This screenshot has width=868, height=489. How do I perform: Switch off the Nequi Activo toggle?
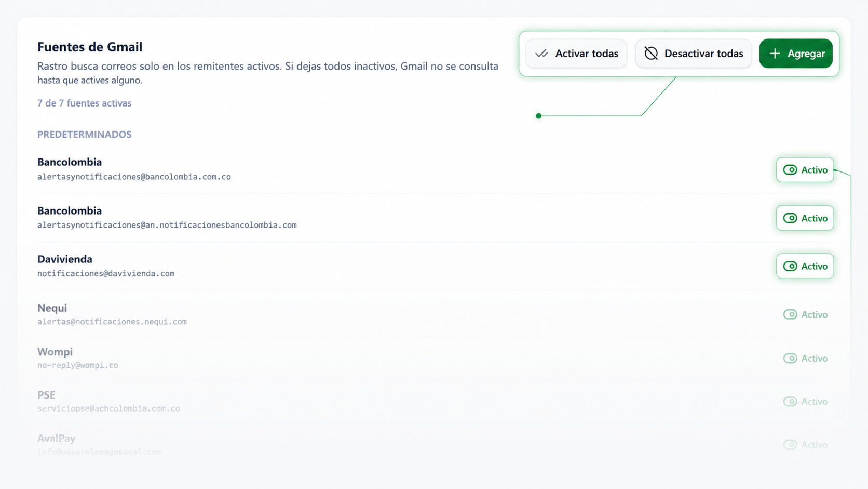tap(805, 314)
